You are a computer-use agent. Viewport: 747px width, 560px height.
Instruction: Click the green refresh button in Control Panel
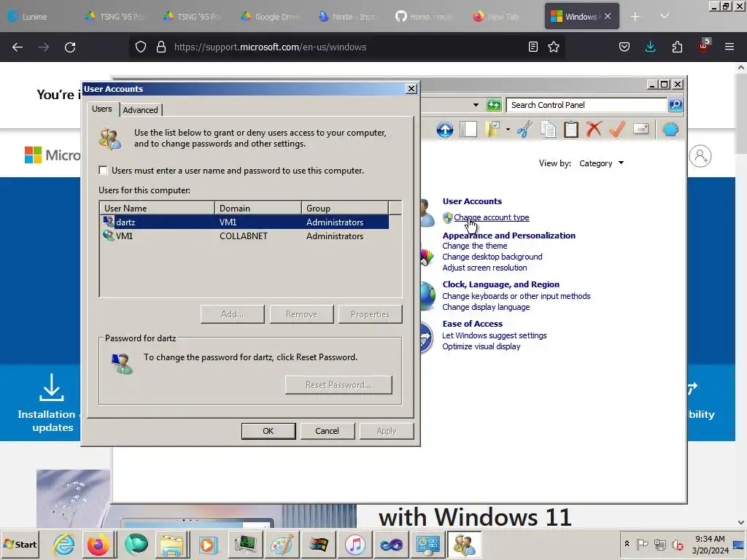point(494,105)
